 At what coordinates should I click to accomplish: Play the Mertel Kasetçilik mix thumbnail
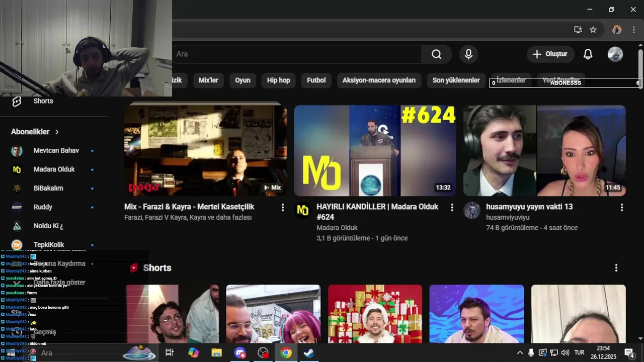coord(205,151)
